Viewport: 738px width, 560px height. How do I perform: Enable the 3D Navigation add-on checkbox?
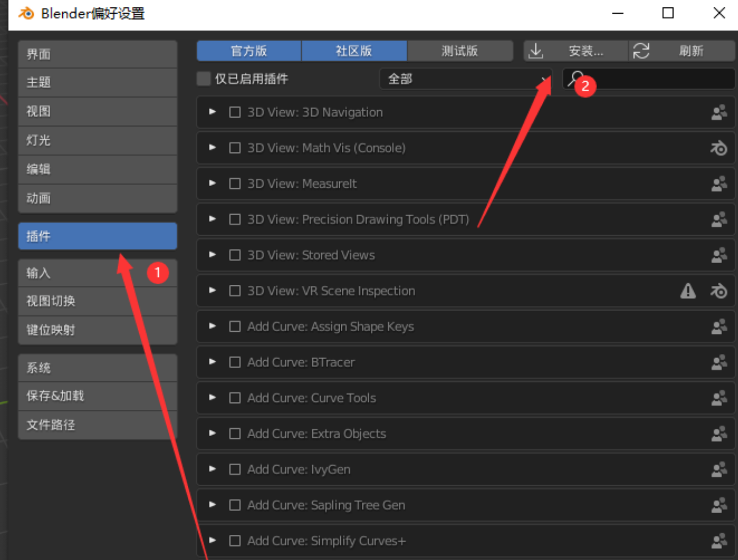235,112
